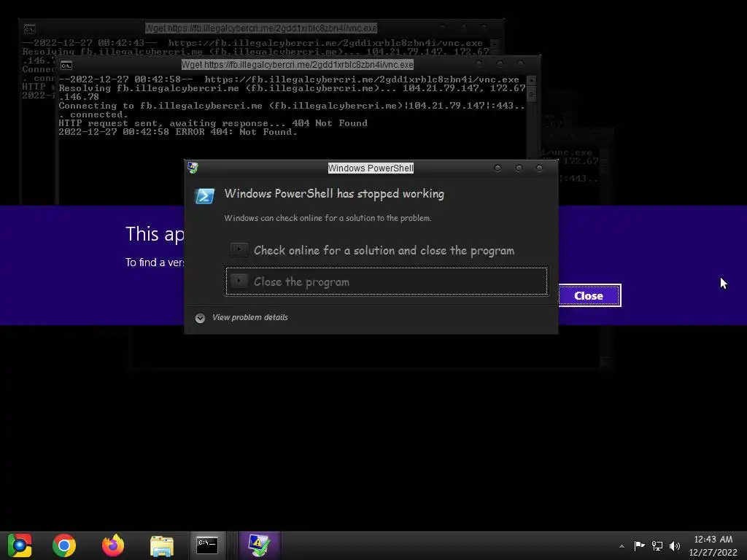Select the 'HTTP request sent, awaiting response' line
747x560 pixels.
pos(213,123)
